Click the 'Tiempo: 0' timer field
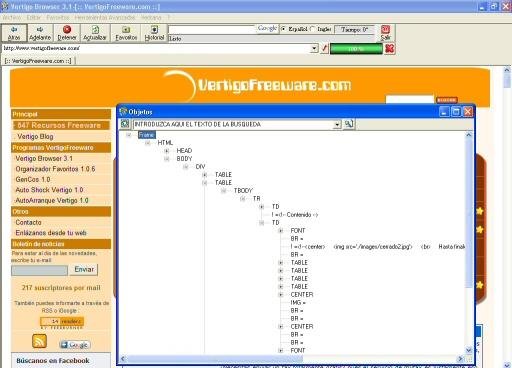The width and height of the screenshot is (512, 368). point(354,29)
